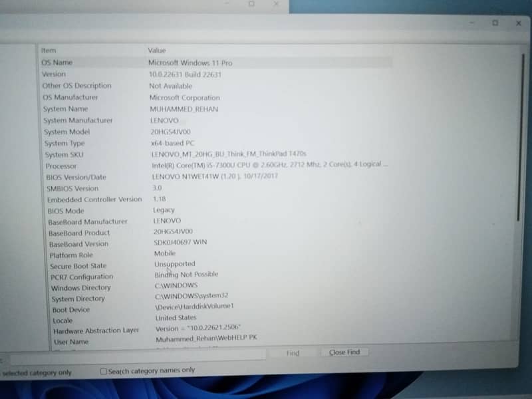The width and height of the screenshot is (532, 399).
Task: Click the value 10.0.22631 Build 22631
Action: (186, 74)
